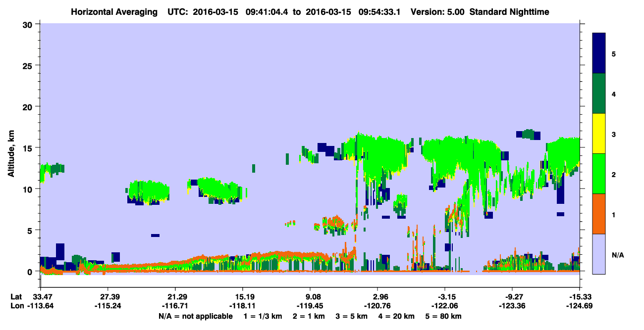
Task: Click the latitude value -9.27
Action: click(x=512, y=296)
